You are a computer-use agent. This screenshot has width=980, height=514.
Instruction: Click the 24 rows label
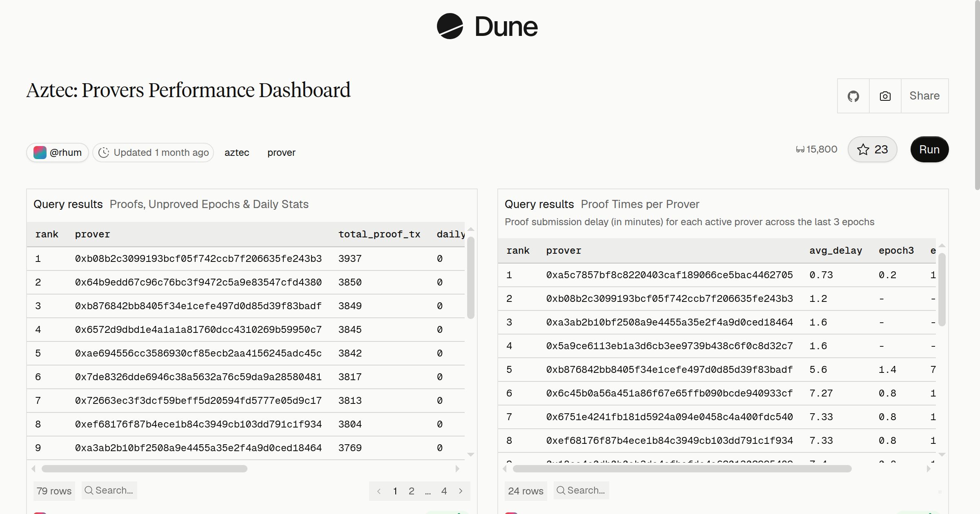[x=526, y=491]
